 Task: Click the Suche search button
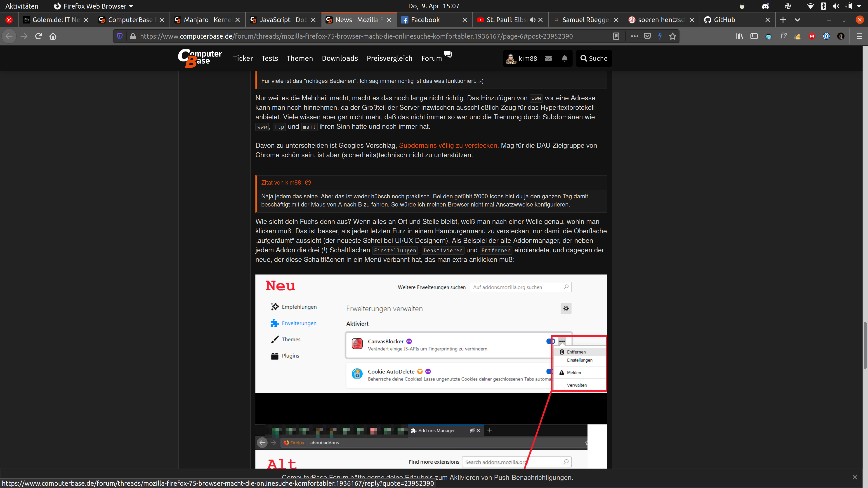(594, 58)
